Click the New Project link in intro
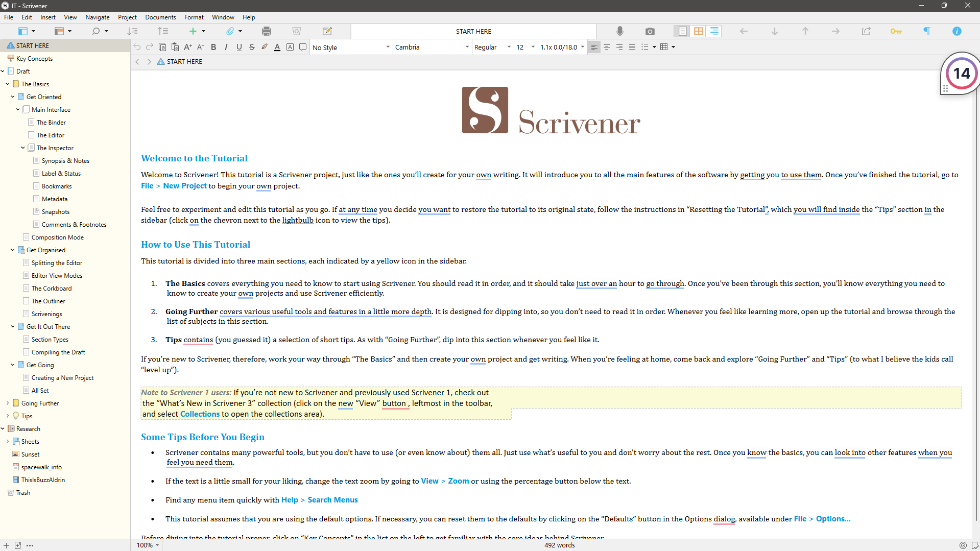The width and height of the screenshot is (980, 551). [x=185, y=186]
